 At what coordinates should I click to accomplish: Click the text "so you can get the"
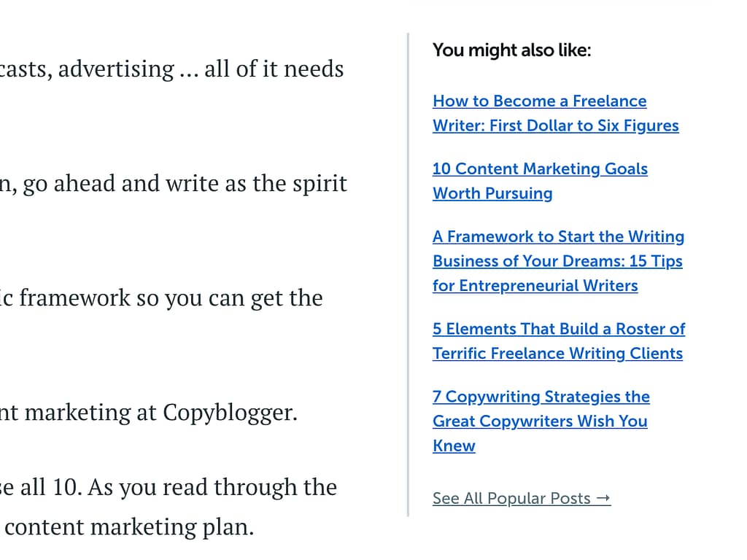pyautogui.click(x=233, y=298)
